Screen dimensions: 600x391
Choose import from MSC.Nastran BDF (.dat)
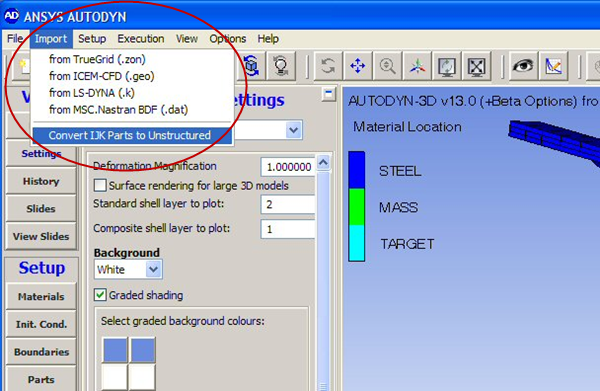[132, 110]
